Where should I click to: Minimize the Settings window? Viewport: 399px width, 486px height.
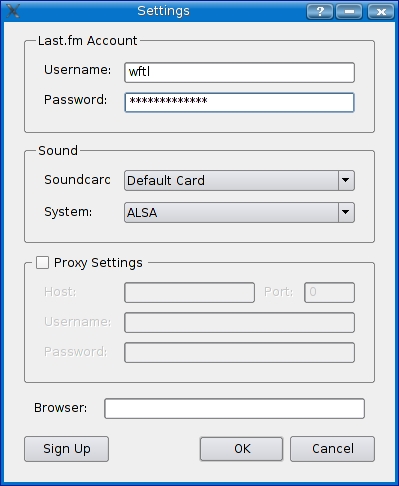[x=349, y=12]
